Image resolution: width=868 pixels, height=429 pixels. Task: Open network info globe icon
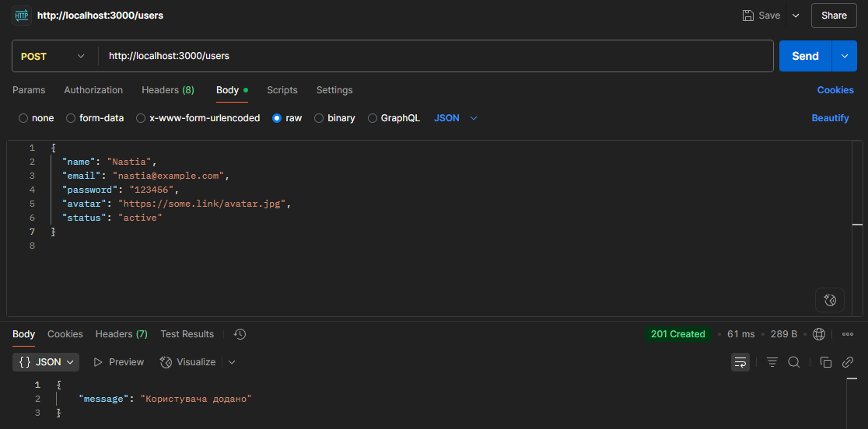(x=819, y=334)
